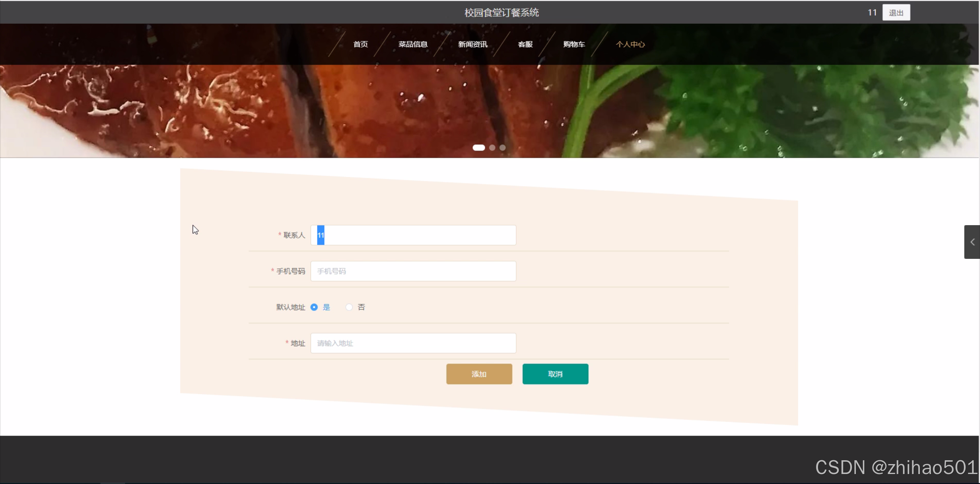Select third carousel indicator dot
This screenshot has width=980, height=484.
click(502, 148)
